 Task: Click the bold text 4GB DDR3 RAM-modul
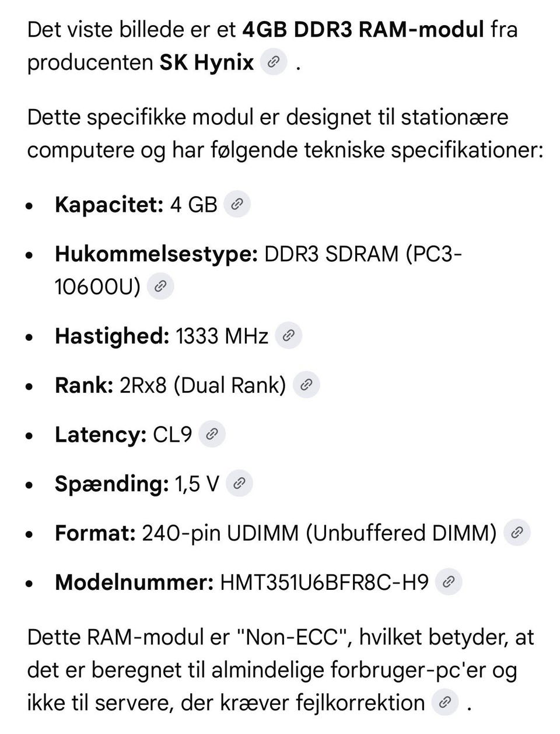363,29
